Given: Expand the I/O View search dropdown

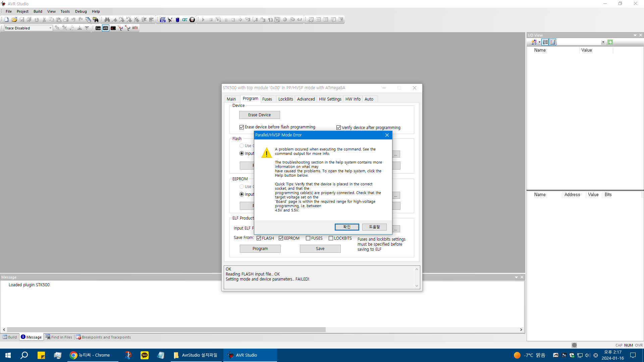Looking at the screenshot, I should [603, 42].
